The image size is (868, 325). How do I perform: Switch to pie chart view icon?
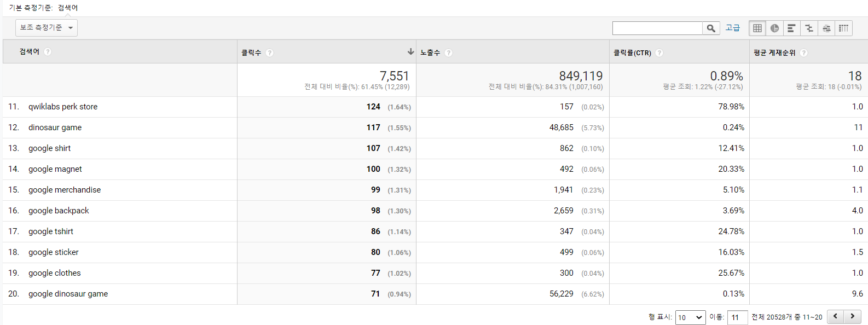click(x=774, y=28)
